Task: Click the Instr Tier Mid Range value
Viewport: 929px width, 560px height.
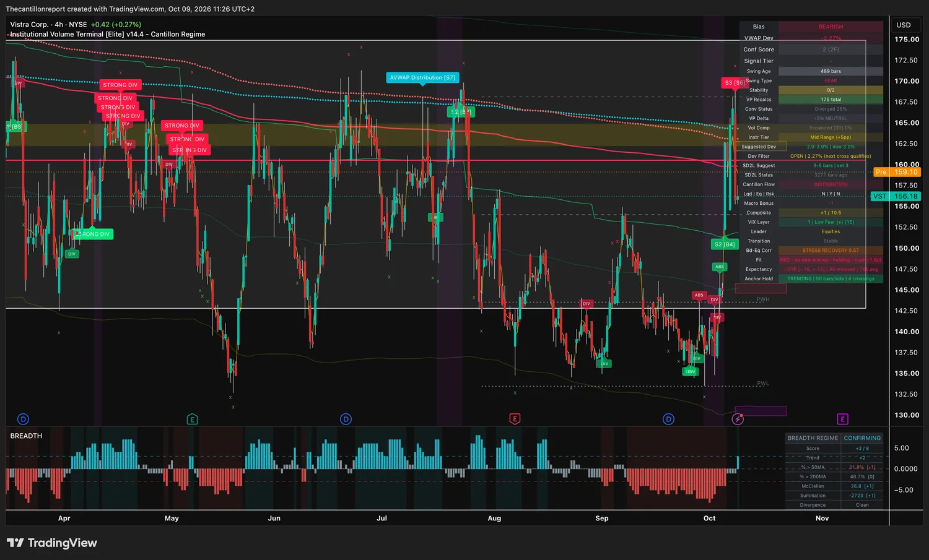Action: 831,137
